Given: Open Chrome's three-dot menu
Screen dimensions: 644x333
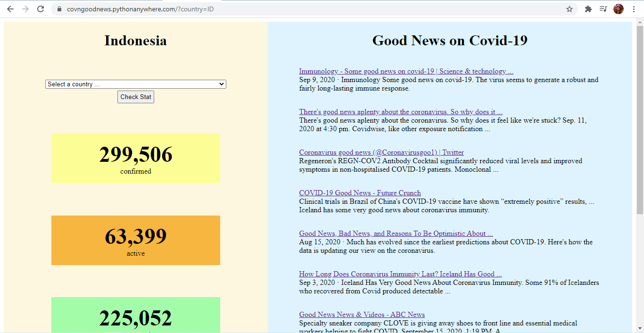Looking at the screenshot, I should click(634, 8).
